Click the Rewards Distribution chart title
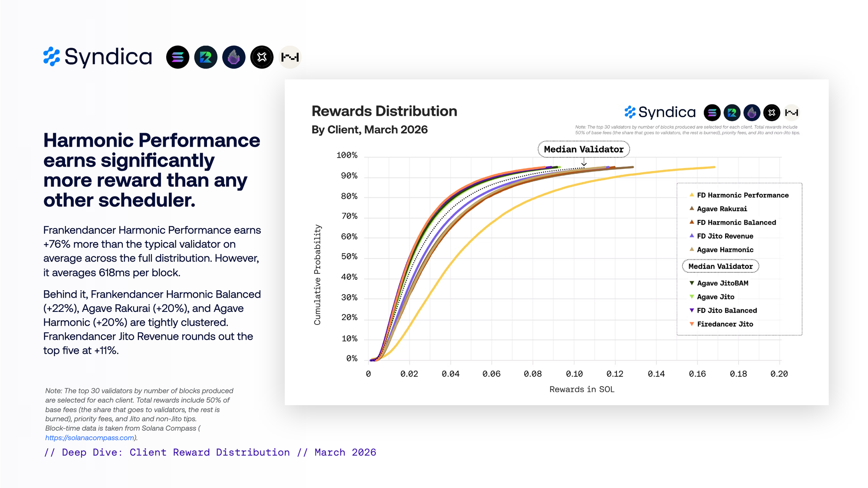This screenshot has height=488, width=868. coord(384,111)
